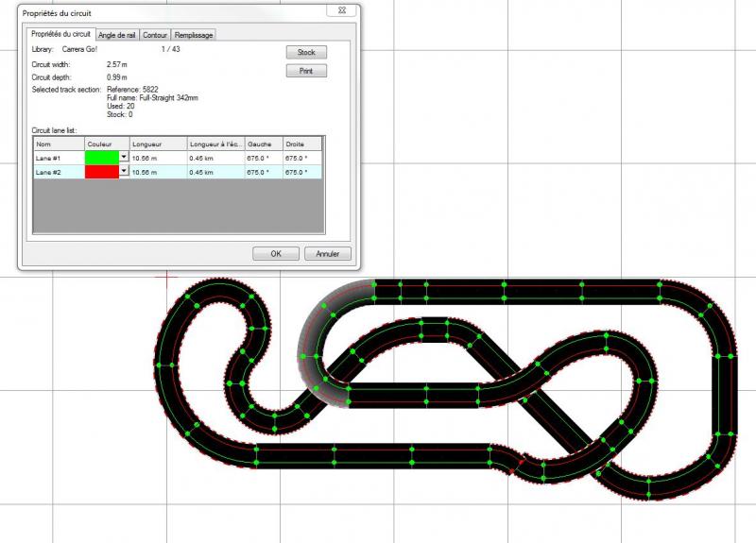756x543 pixels.
Task: Select the Remplissage tab
Action: click(x=195, y=35)
